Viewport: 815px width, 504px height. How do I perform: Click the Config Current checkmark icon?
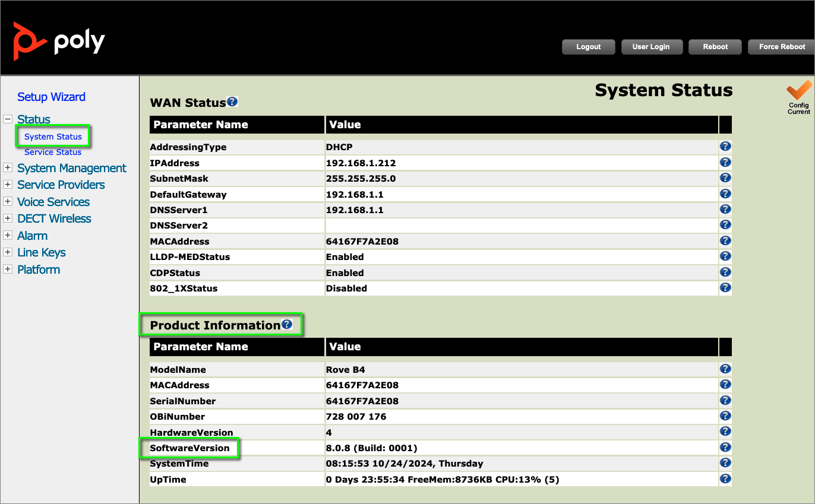pyautogui.click(x=798, y=93)
